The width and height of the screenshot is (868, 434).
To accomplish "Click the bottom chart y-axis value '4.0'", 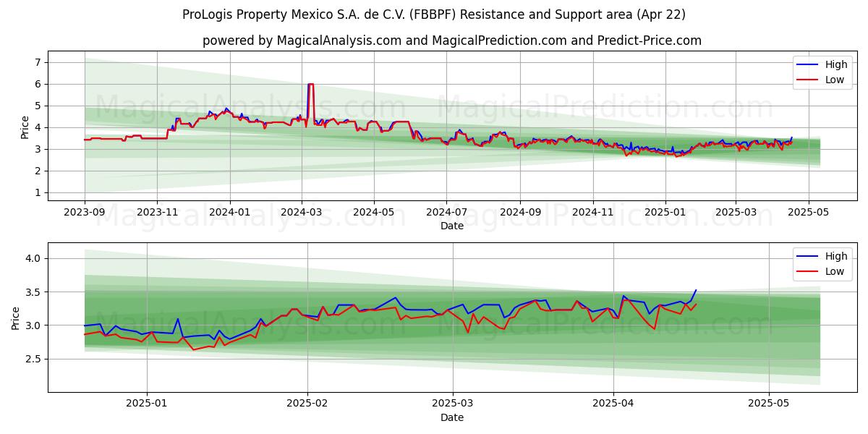I will [x=34, y=258].
